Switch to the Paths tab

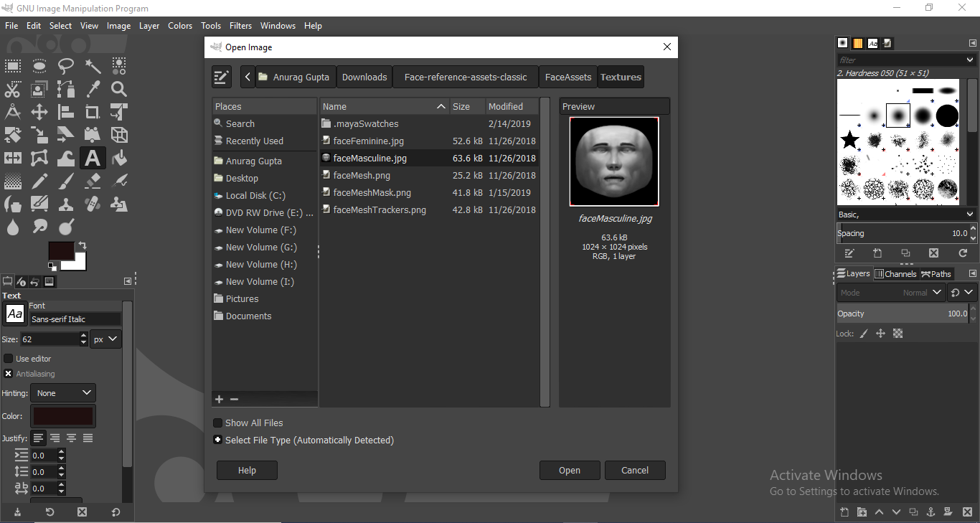pos(936,273)
